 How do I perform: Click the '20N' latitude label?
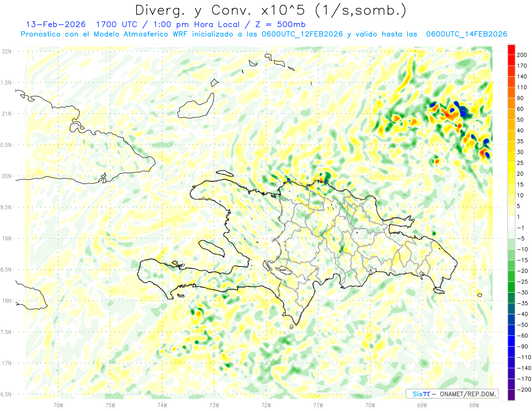coord(7,176)
